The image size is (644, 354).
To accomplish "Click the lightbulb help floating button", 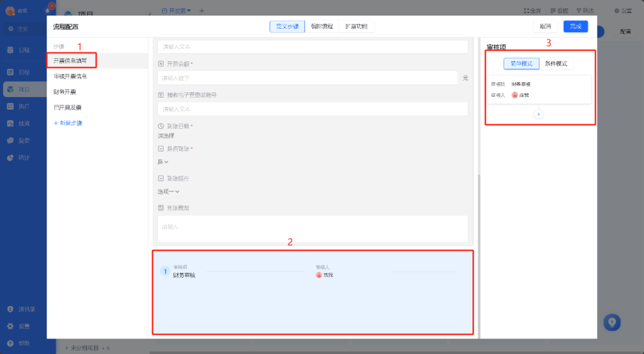I will (612, 322).
